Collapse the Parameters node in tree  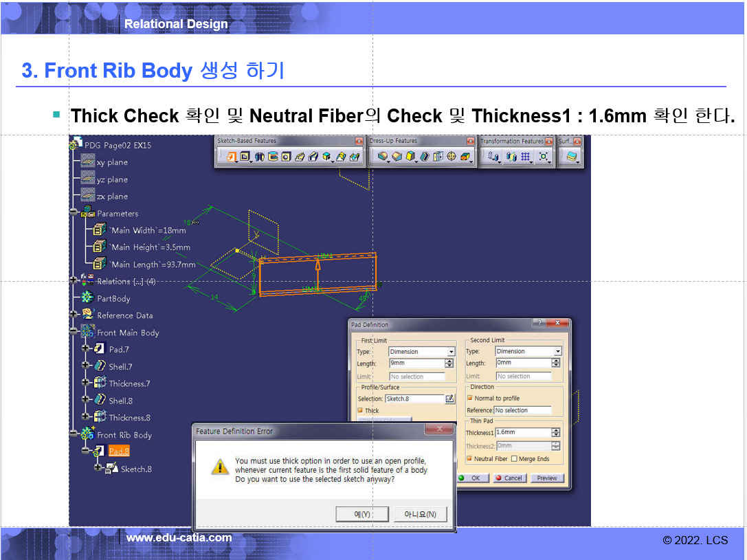74,213
